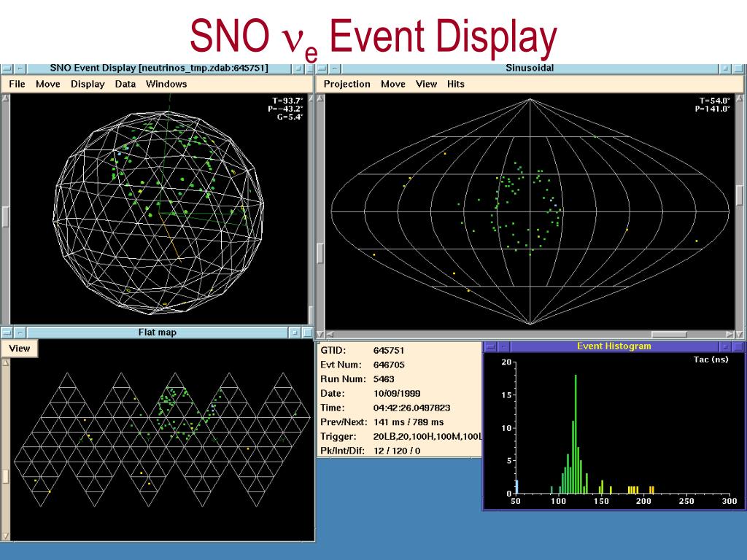Click the 3D geodesic sphere display
747x560 pixels.
[158, 212]
